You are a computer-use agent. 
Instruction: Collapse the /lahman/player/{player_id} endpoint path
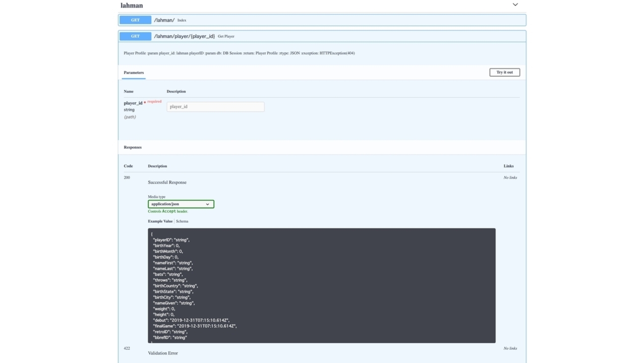point(184,36)
